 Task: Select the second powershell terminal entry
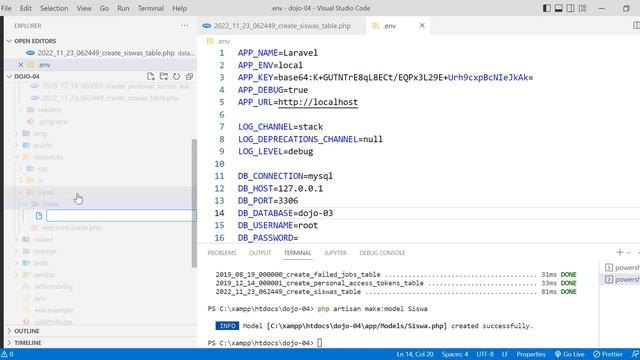[x=622, y=279]
